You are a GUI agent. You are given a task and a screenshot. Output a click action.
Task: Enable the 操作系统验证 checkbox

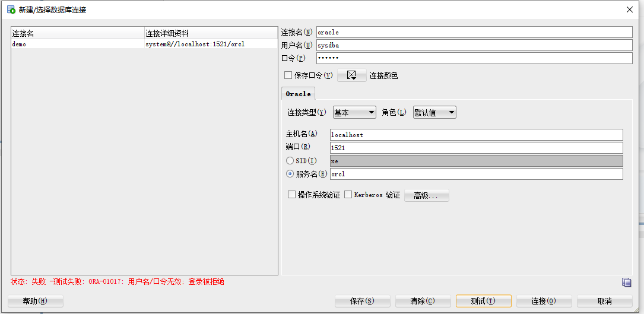coord(291,195)
